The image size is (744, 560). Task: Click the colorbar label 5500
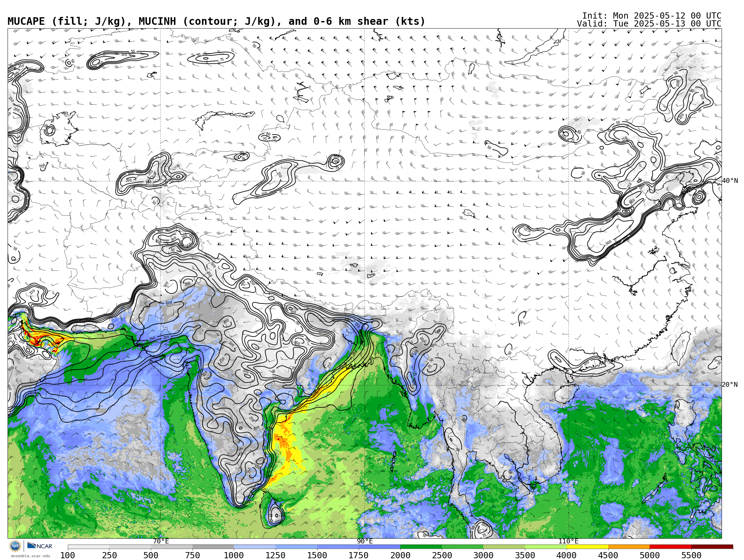[x=691, y=556]
